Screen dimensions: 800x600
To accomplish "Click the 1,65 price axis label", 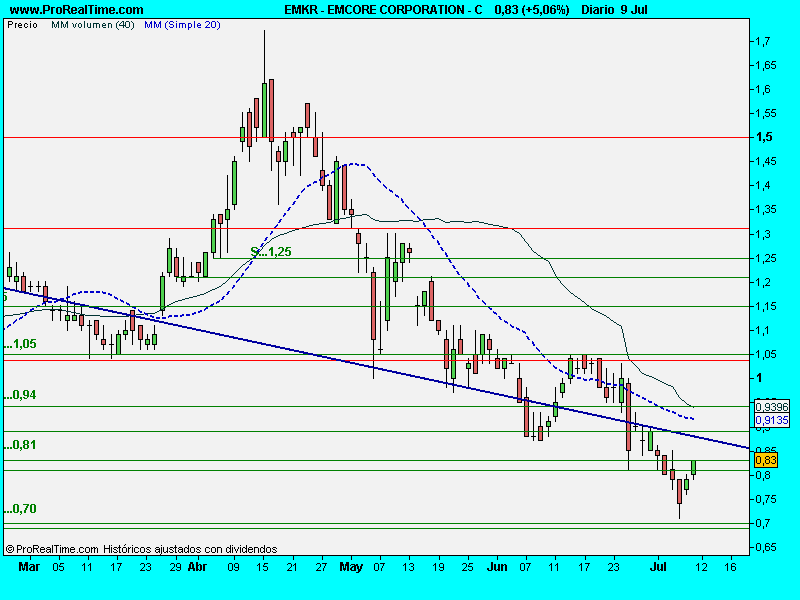I will click(x=766, y=65).
